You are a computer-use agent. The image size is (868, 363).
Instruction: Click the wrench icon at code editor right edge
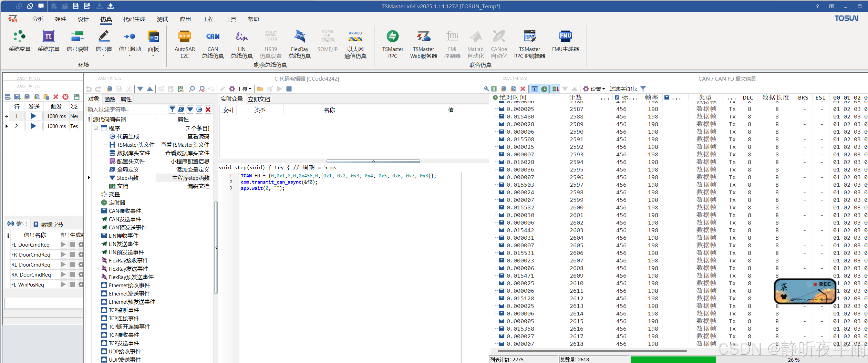tap(486, 89)
